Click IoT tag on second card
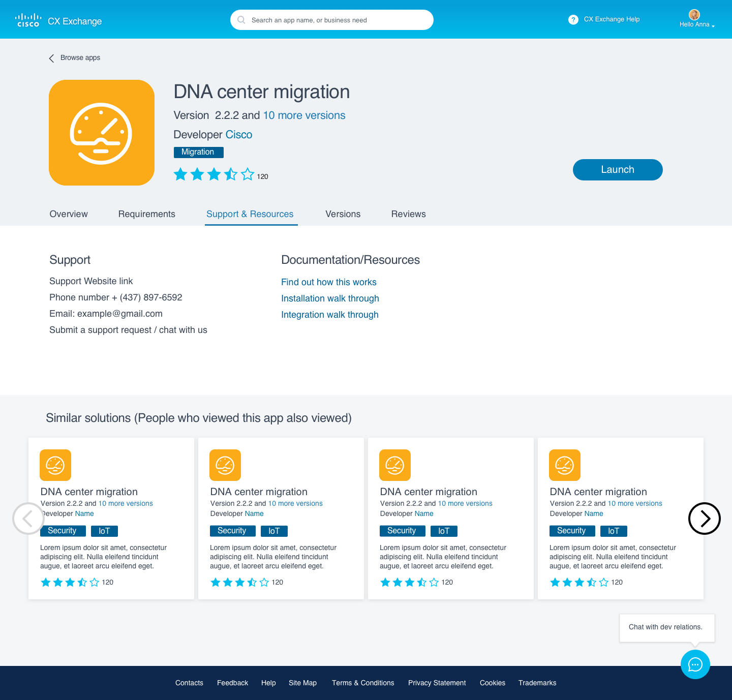The width and height of the screenshot is (732, 700). tap(274, 531)
